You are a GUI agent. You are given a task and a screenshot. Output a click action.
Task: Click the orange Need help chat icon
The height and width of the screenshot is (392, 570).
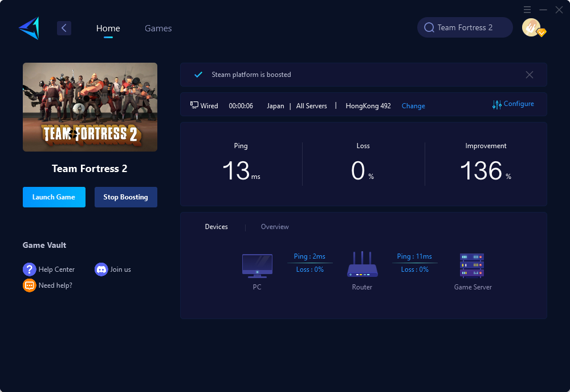(29, 285)
